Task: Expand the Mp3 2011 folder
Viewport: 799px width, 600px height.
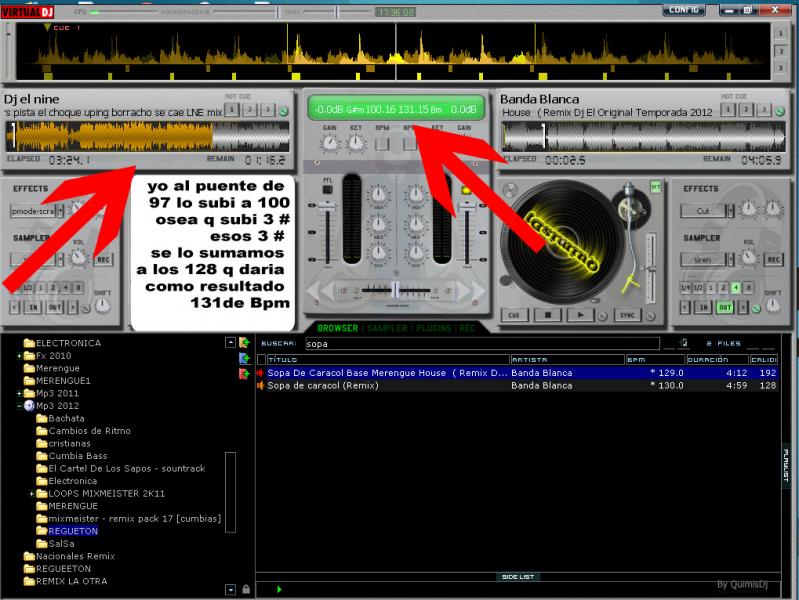Action: [19, 394]
